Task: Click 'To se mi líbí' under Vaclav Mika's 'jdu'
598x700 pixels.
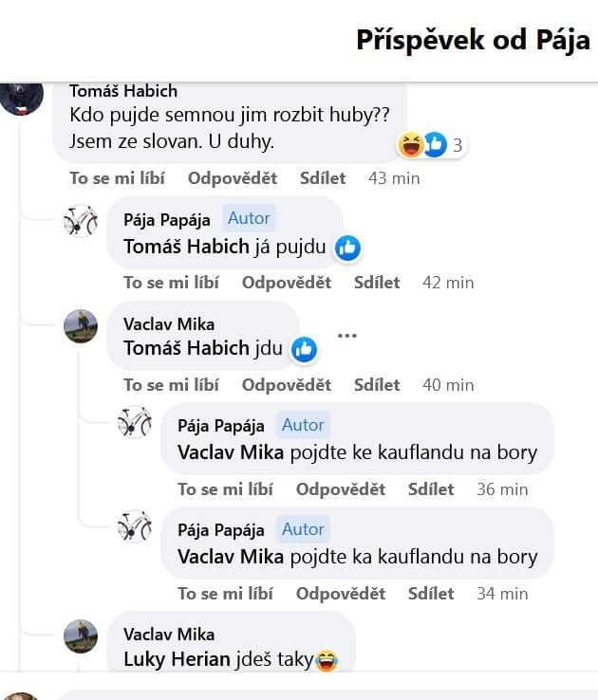Action: pos(171,385)
